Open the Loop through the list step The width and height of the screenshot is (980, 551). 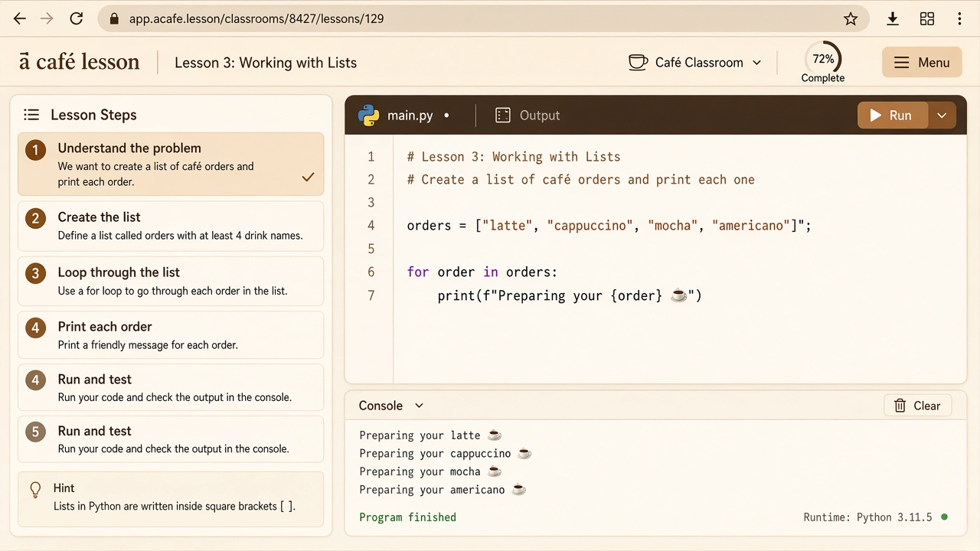(171, 281)
